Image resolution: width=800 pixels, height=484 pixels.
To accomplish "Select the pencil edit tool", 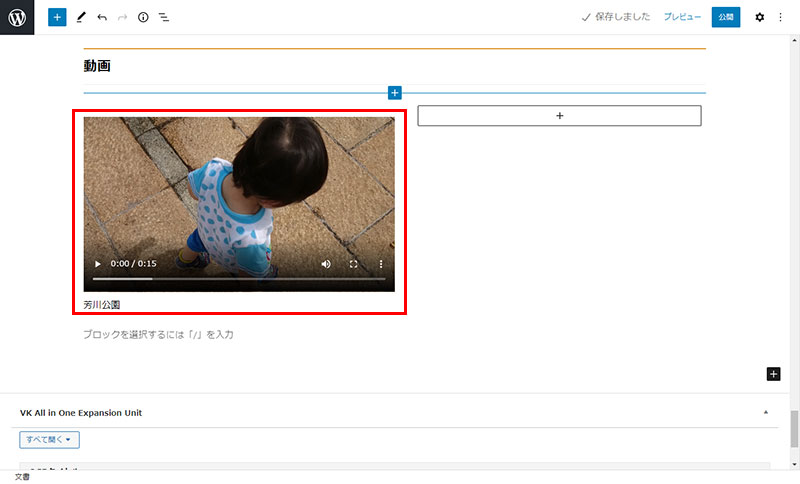I will tap(81, 17).
